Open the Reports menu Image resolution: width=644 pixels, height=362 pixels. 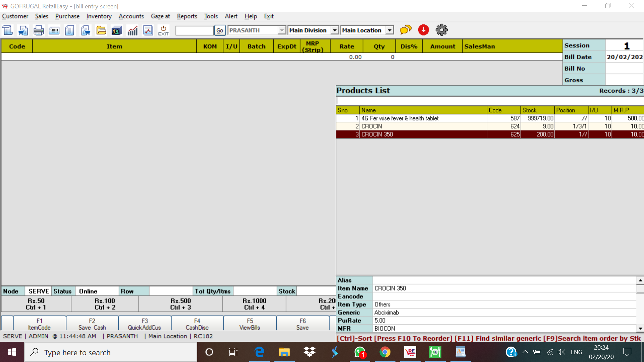click(187, 16)
